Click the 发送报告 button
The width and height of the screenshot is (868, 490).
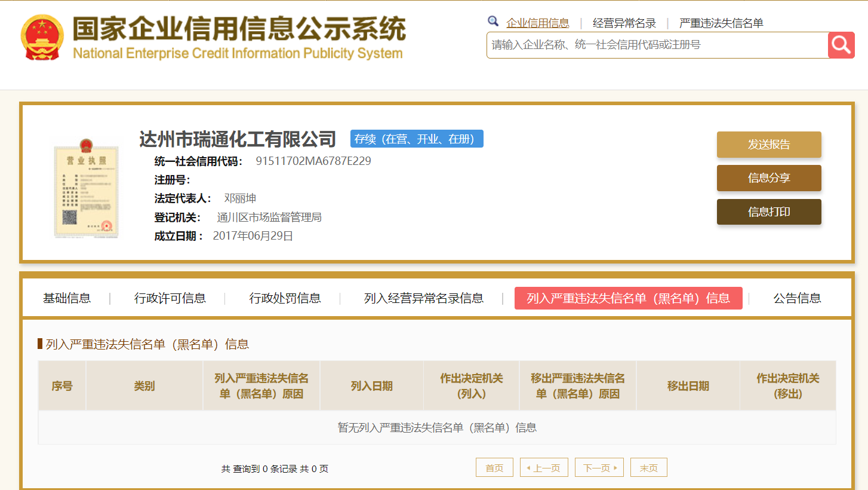[769, 145]
